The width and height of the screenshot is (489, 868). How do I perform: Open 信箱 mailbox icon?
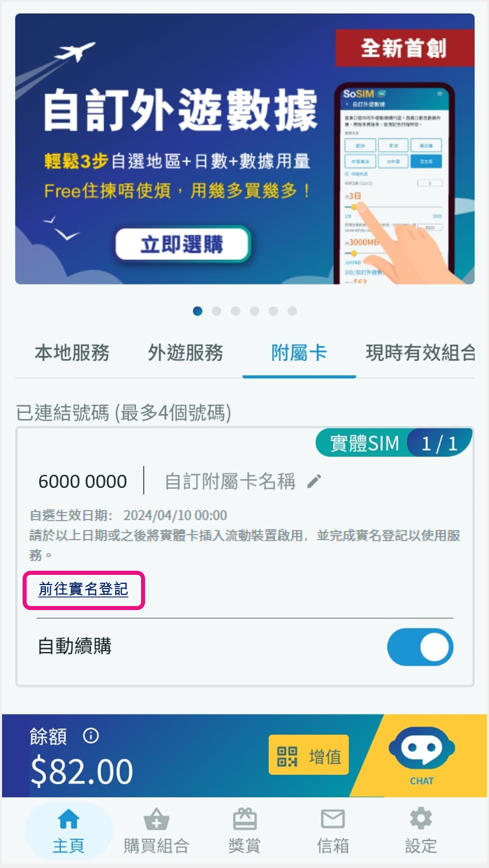333,819
